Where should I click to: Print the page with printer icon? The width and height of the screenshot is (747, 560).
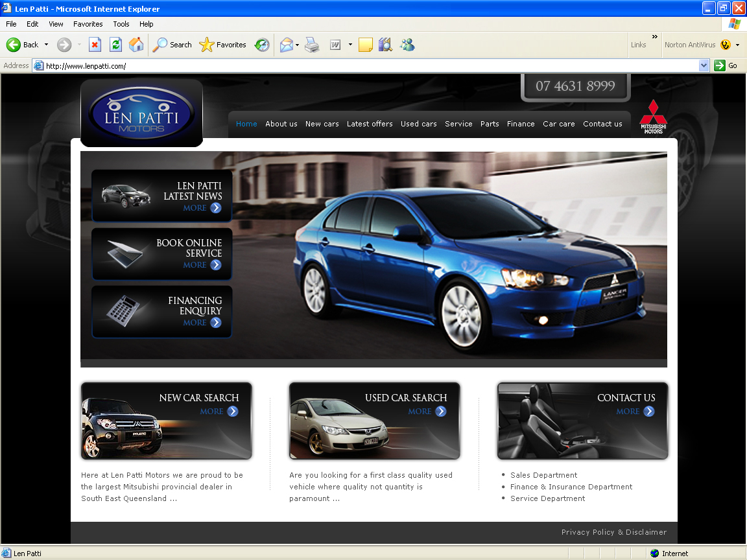click(312, 45)
